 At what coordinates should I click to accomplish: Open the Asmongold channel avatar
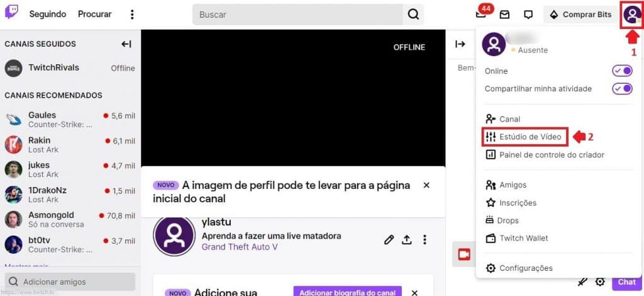(x=13, y=220)
